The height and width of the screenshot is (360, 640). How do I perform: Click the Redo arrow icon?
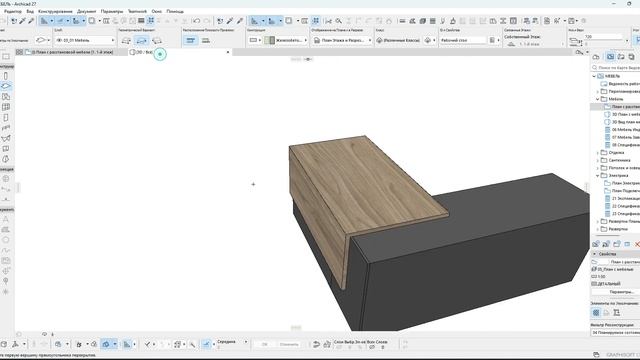pos(207,21)
